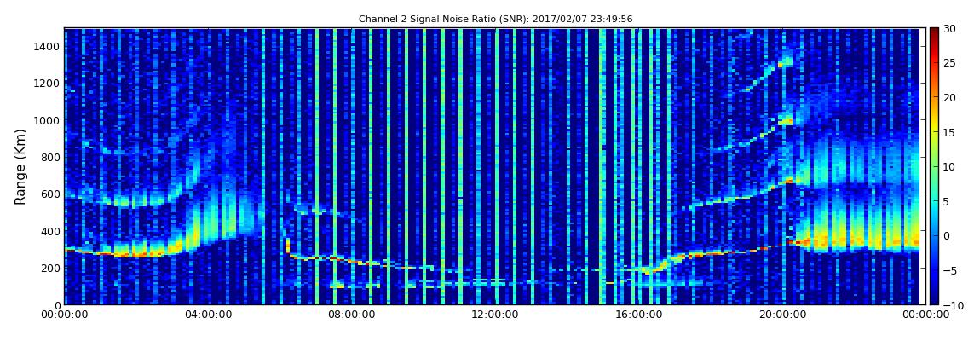Click the 30 label on the colorbar
980x347 pixels.
coord(950,29)
